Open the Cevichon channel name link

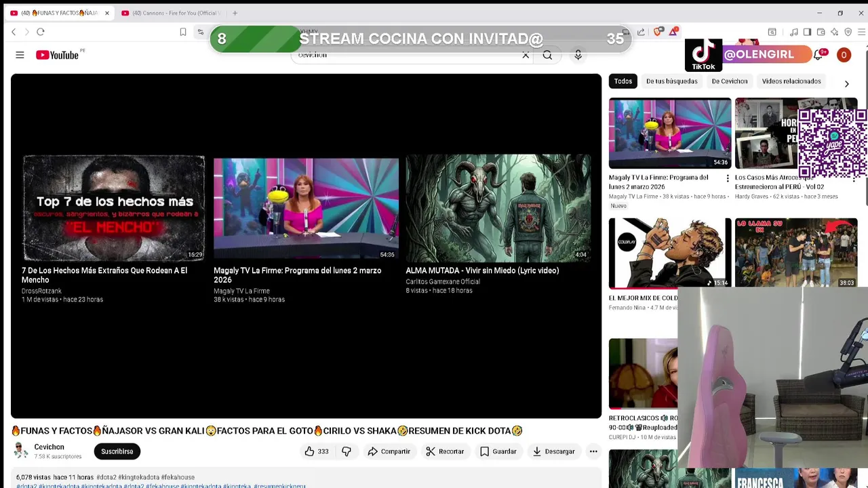point(50,447)
